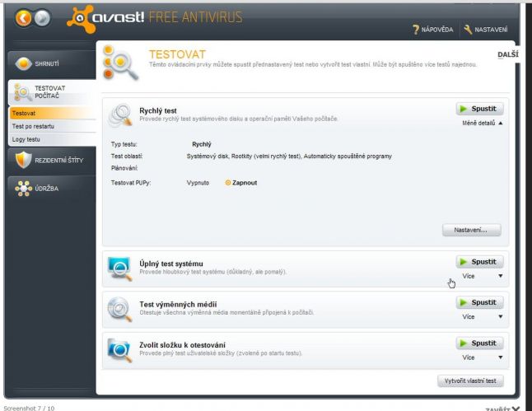
Task: Open the Testovat počítač section
Action: (x=52, y=92)
